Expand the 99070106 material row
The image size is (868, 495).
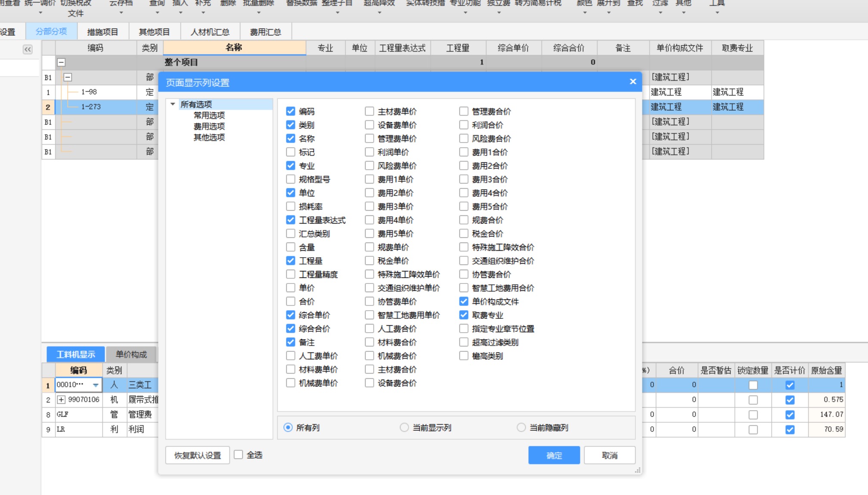pyautogui.click(x=61, y=400)
